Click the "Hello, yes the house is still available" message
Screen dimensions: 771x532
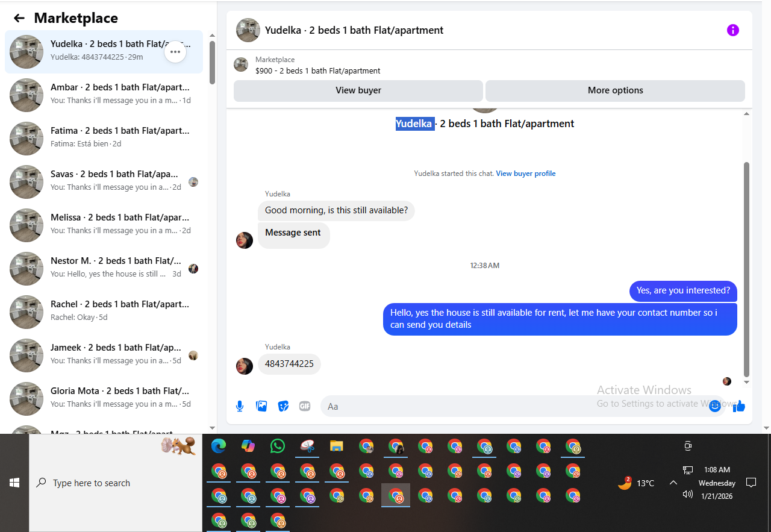(560, 319)
